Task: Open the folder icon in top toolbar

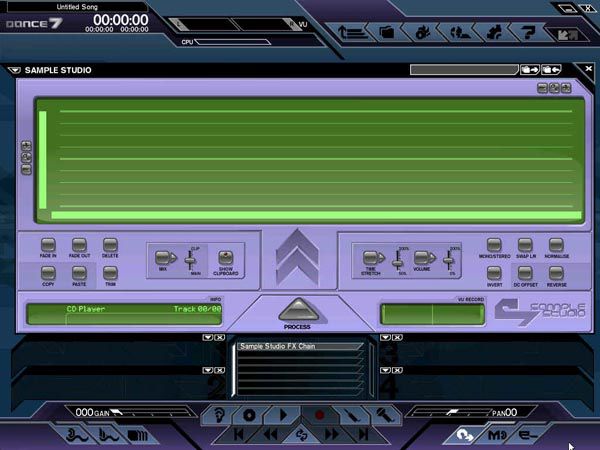Action: [x=387, y=32]
